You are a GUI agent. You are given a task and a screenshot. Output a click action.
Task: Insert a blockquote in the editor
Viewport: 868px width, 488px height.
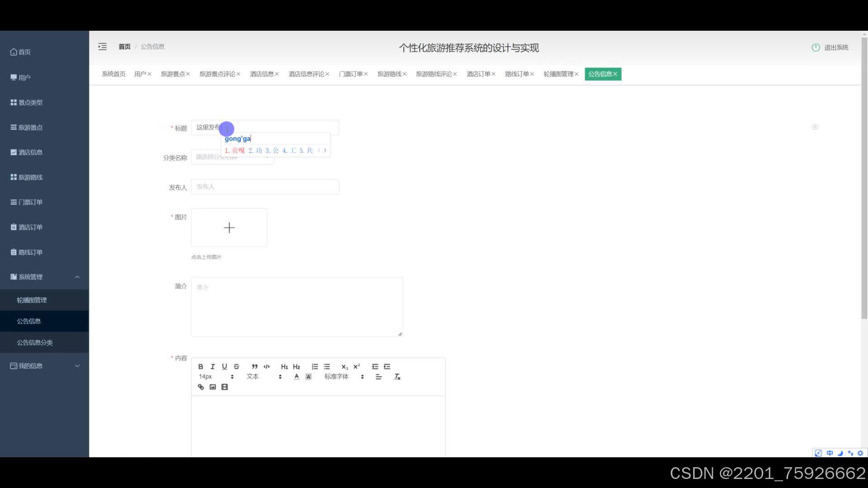coord(255,366)
